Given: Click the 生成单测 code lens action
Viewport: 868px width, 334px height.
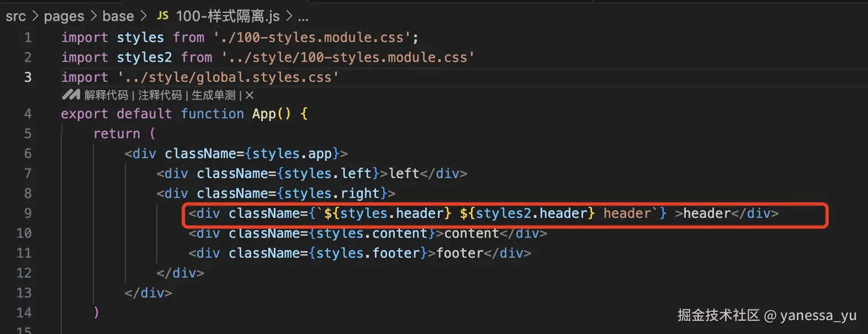Looking at the screenshot, I should 214,95.
